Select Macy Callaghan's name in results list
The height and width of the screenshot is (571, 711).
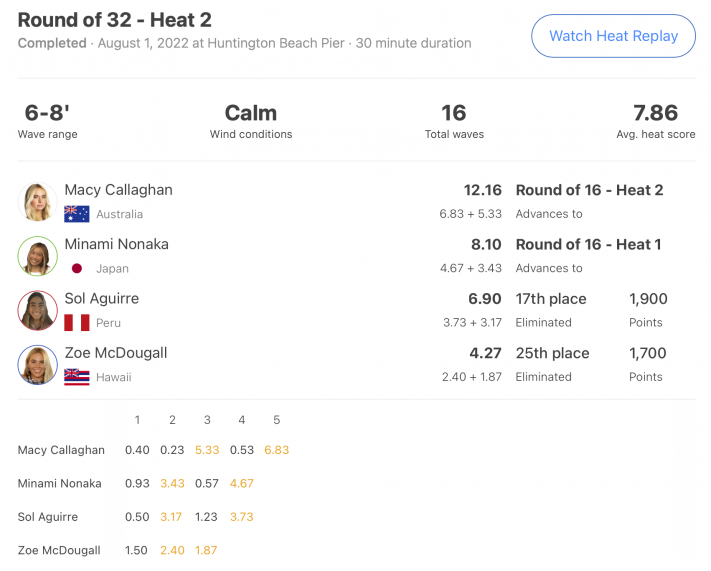point(118,190)
